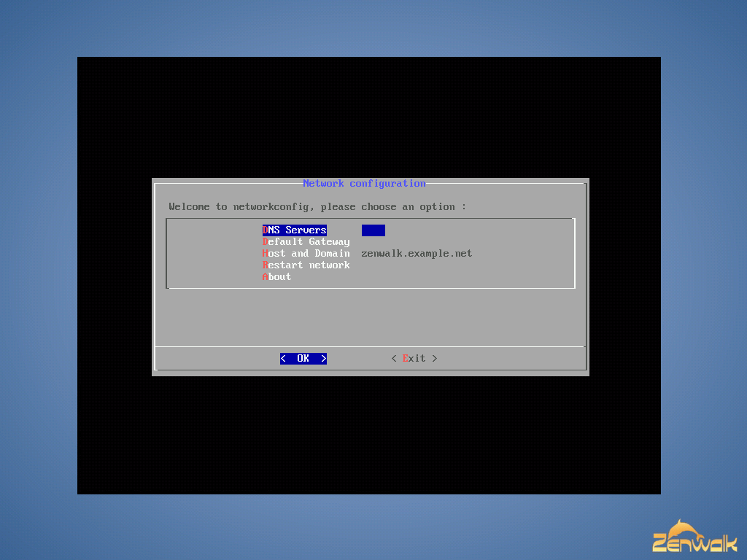The height and width of the screenshot is (560, 747).
Task: Click the empty blue DNS Servers value field
Action: (373, 230)
